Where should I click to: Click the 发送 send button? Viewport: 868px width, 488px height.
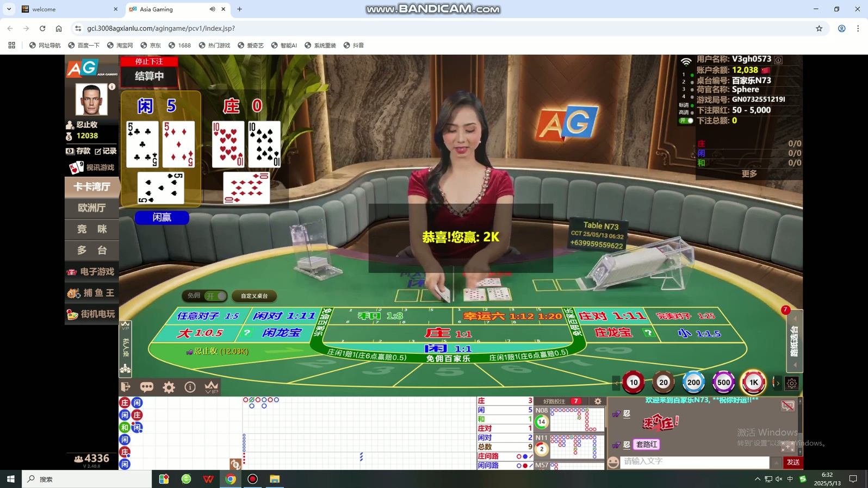pyautogui.click(x=793, y=462)
